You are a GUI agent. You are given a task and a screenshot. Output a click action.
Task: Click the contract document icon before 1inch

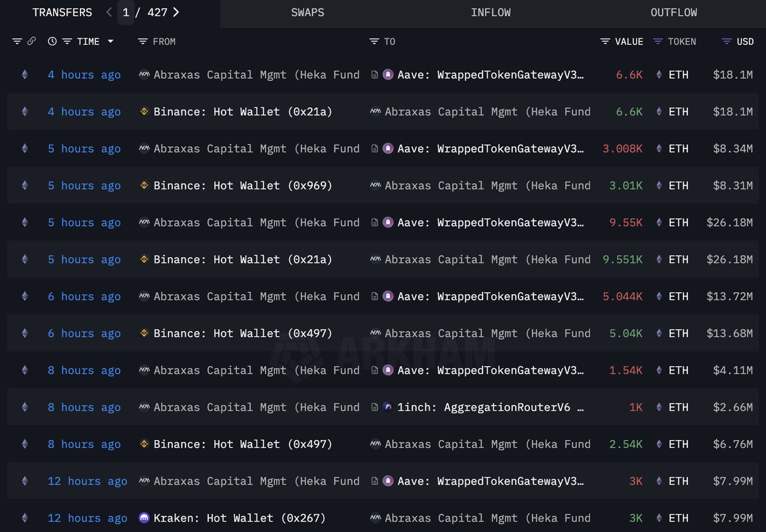click(x=375, y=407)
